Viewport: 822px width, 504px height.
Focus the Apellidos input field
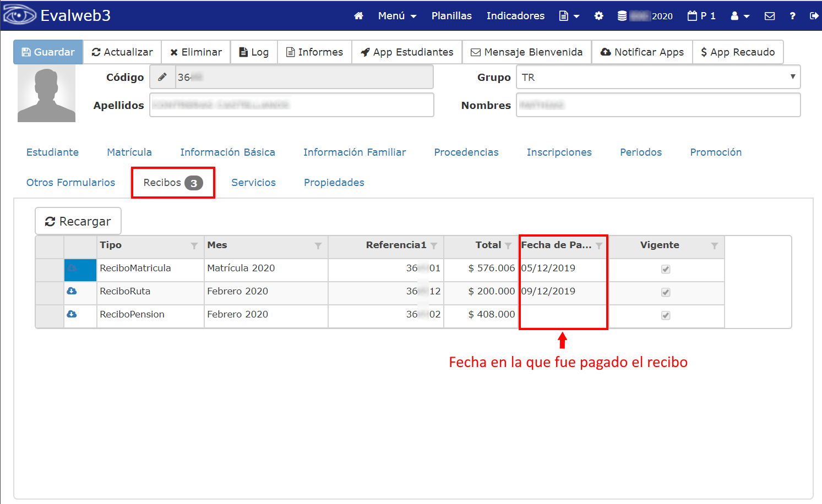(292, 105)
